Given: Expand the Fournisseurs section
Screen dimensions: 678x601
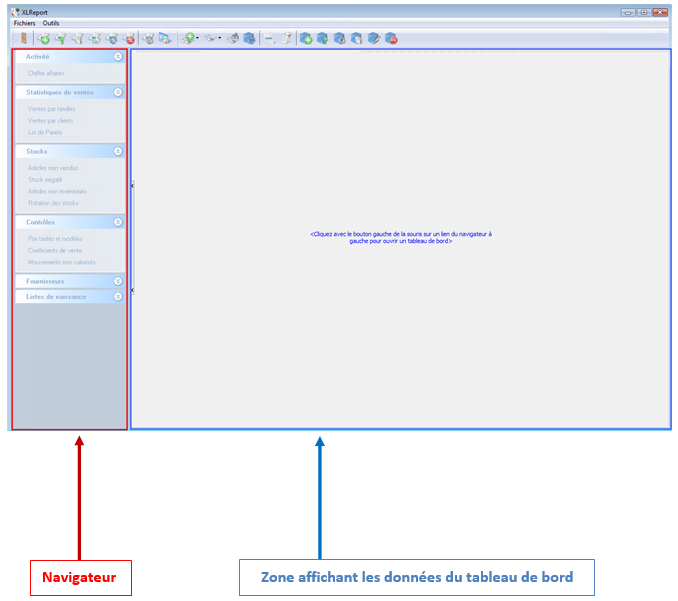Looking at the screenshot, I should click(x=118, y=281).
